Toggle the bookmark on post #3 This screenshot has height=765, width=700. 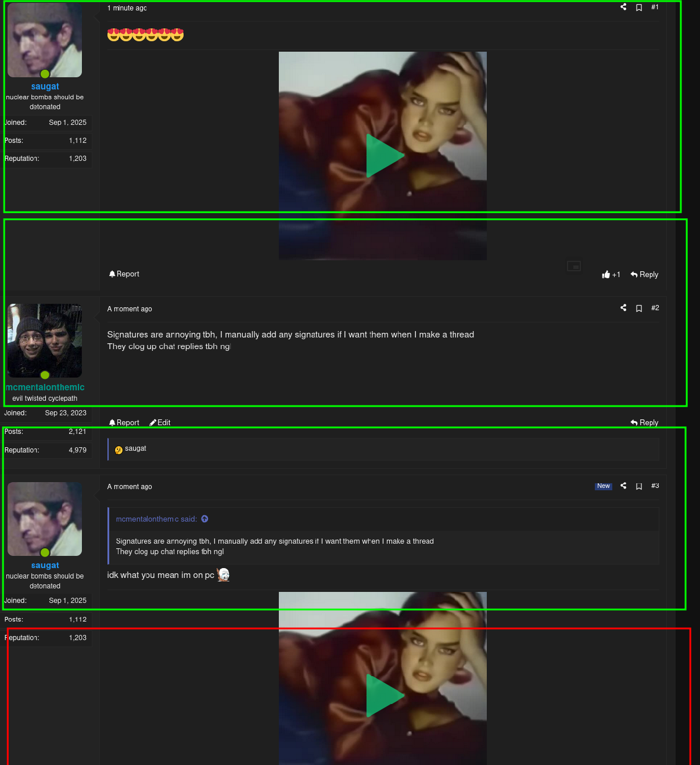point(639,486)
